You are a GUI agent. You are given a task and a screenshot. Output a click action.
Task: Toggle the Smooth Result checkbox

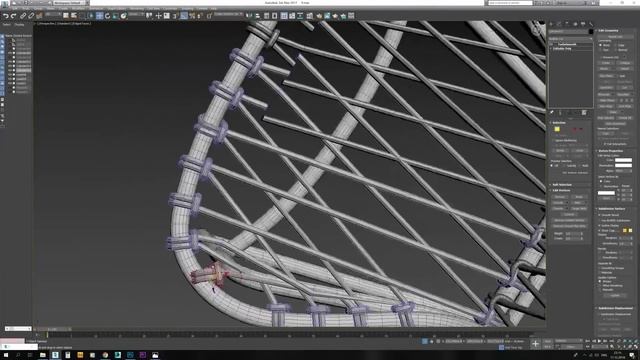(x=600, y=215)
